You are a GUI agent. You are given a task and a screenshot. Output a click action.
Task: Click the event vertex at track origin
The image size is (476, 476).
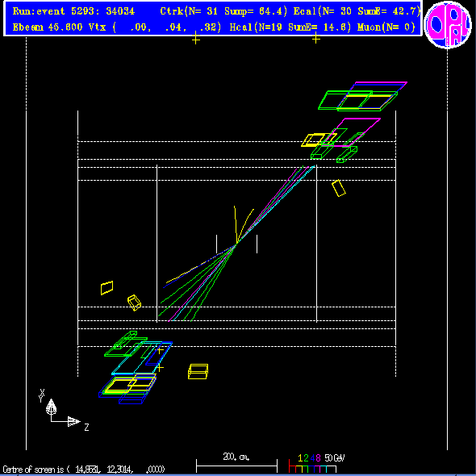pyautogui.click(x=236, y=244)
